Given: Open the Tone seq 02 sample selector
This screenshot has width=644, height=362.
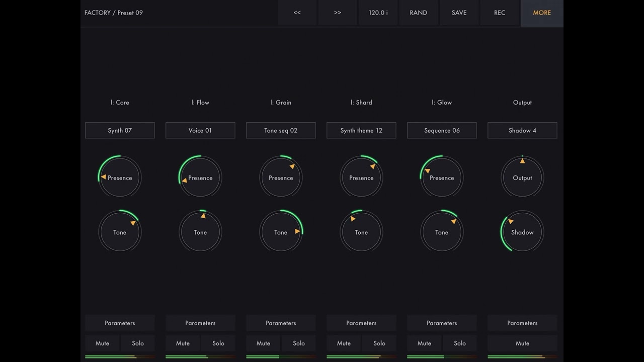Looking at the screenshot, I should pos(281,130).
